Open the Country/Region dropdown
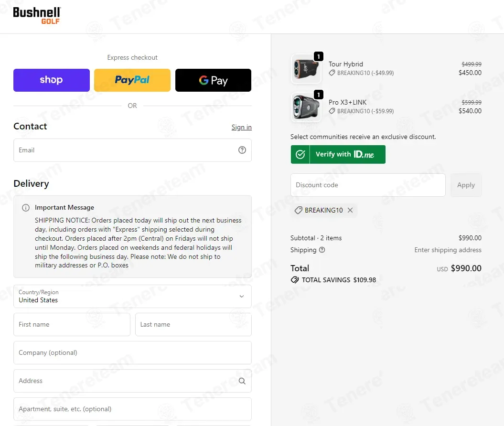This screenshot has height=426, width=504. pyautogui.click(x=132, y=296)
